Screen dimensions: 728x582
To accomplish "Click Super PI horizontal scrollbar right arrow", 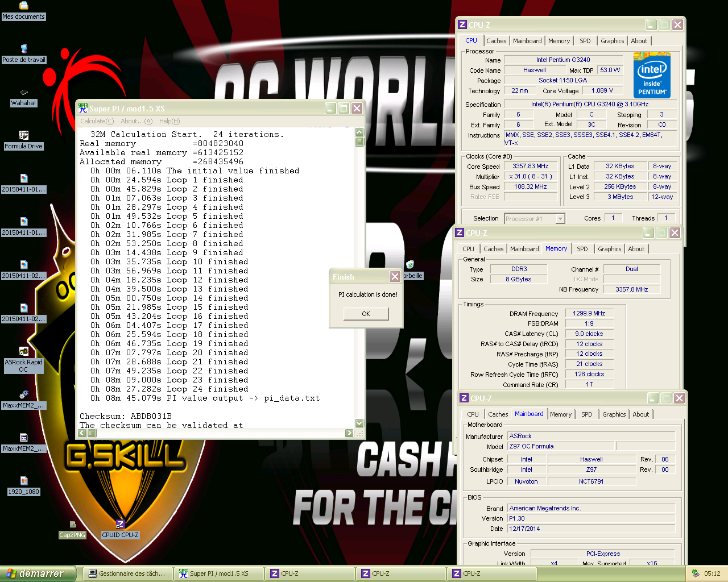I will tap(350, 433).
